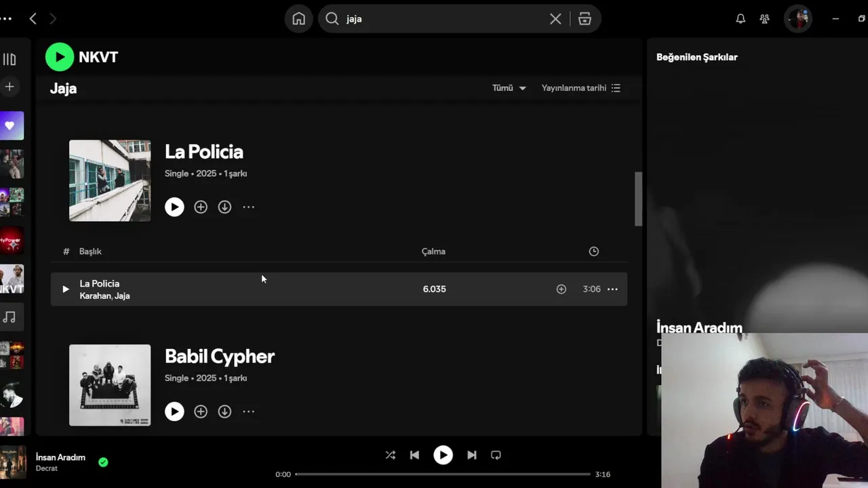
Task: Open the Browse icon next to search
Action: click(x=585, y=19)
